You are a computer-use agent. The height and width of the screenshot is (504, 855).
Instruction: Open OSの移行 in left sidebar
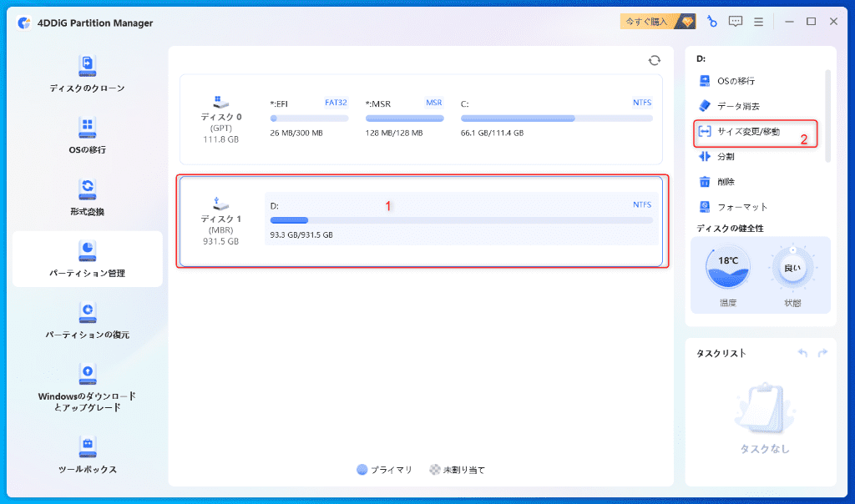click(87, 135)
